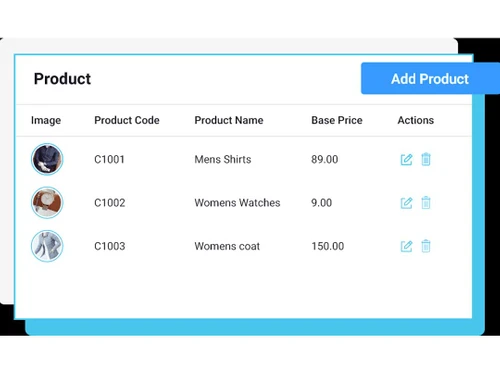The width and height of the screenshot is (500, 375).
Task: Edit the Womens Watches product
Action: [x=406, y=203]
